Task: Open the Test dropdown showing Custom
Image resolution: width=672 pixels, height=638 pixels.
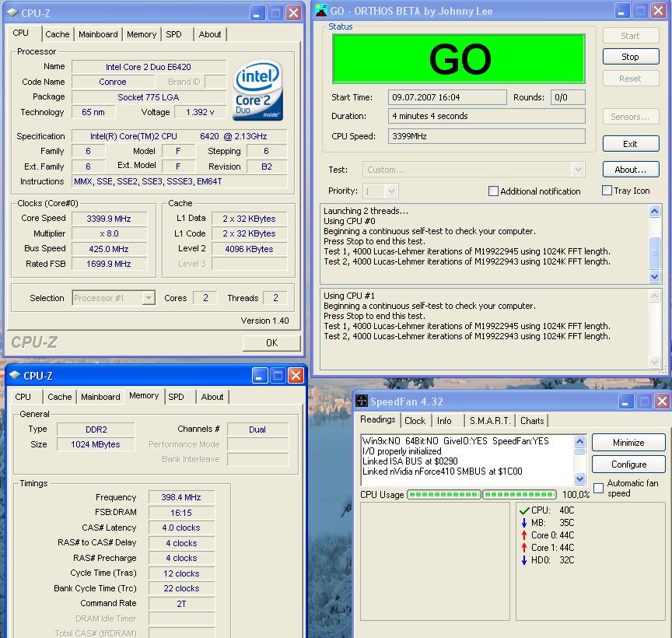Action: 578,170
